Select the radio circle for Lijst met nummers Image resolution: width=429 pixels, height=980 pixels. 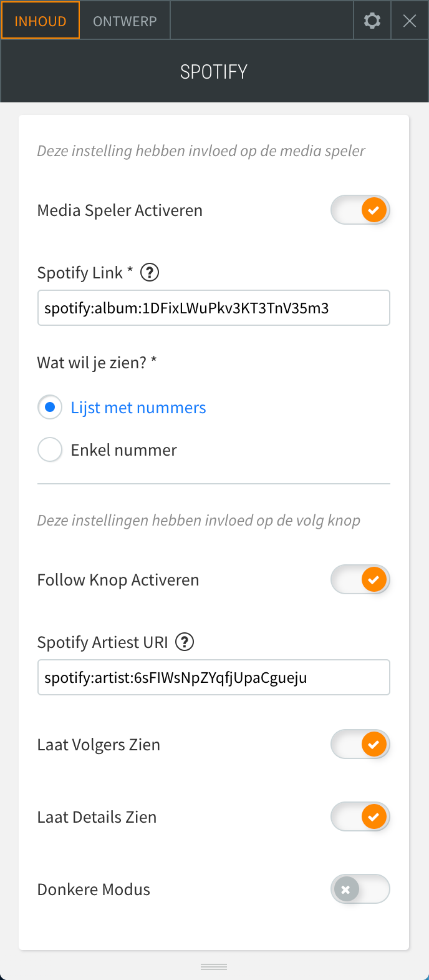pyautogui.click(x=50, y=408)
